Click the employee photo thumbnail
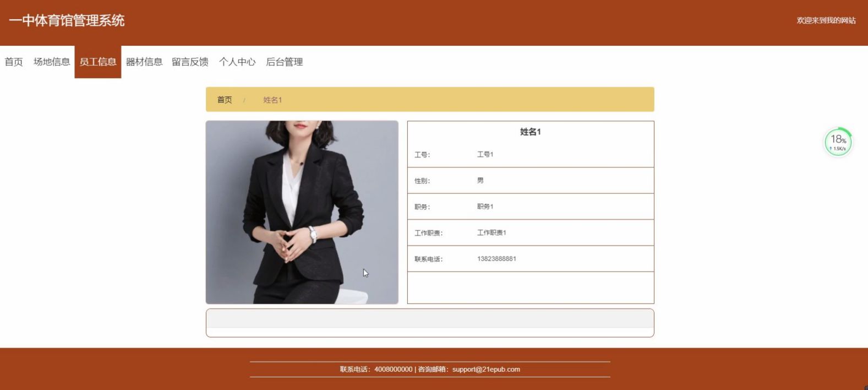 [302, 212]
